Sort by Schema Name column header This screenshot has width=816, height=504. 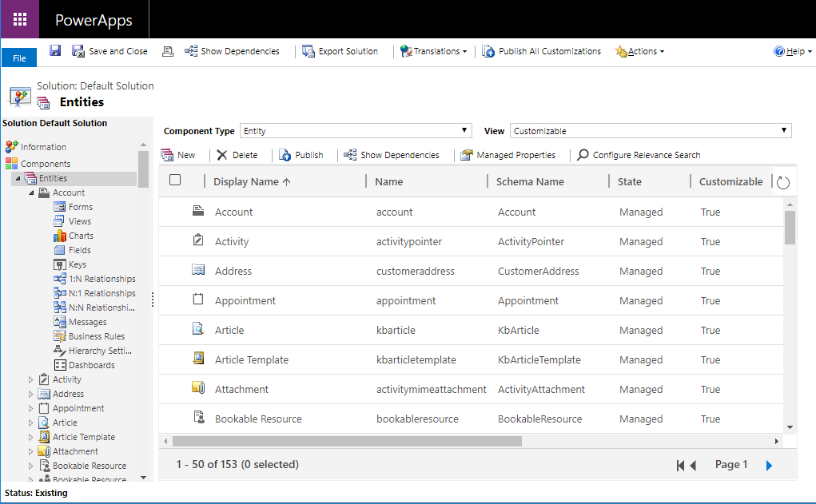(x=530, y=181)
